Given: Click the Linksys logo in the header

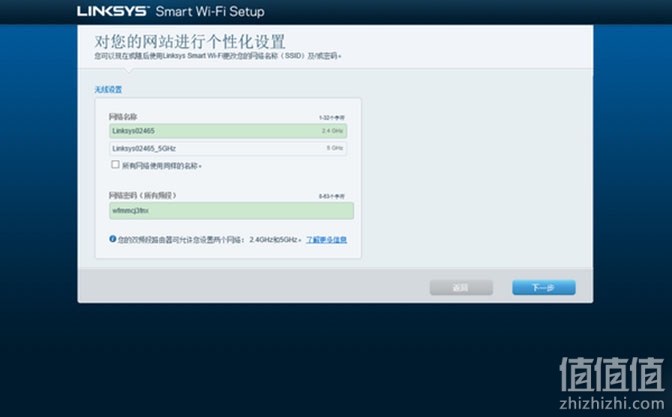Looking at the screenshot, I should coord(112,12).
